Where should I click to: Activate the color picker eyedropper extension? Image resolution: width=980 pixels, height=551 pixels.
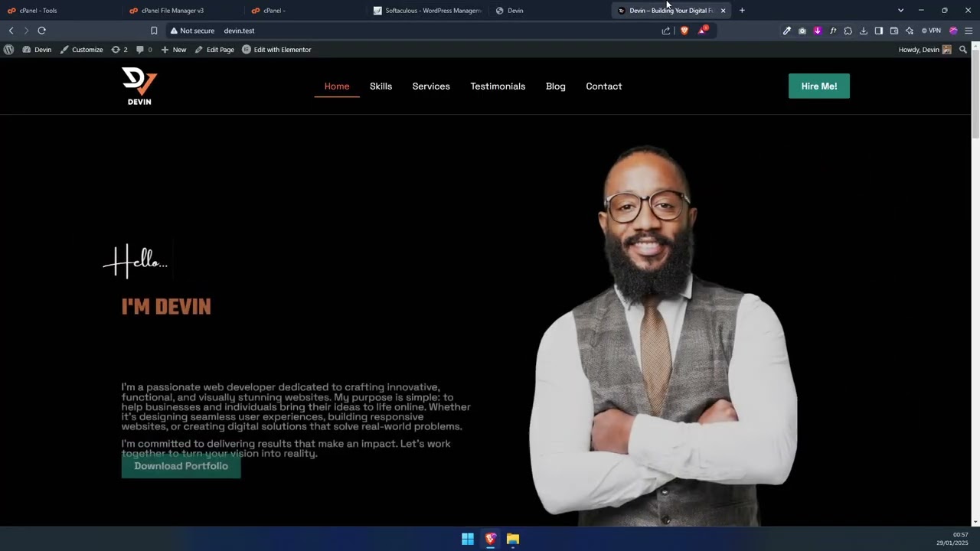pyautogui.click(x=787, y=31)
